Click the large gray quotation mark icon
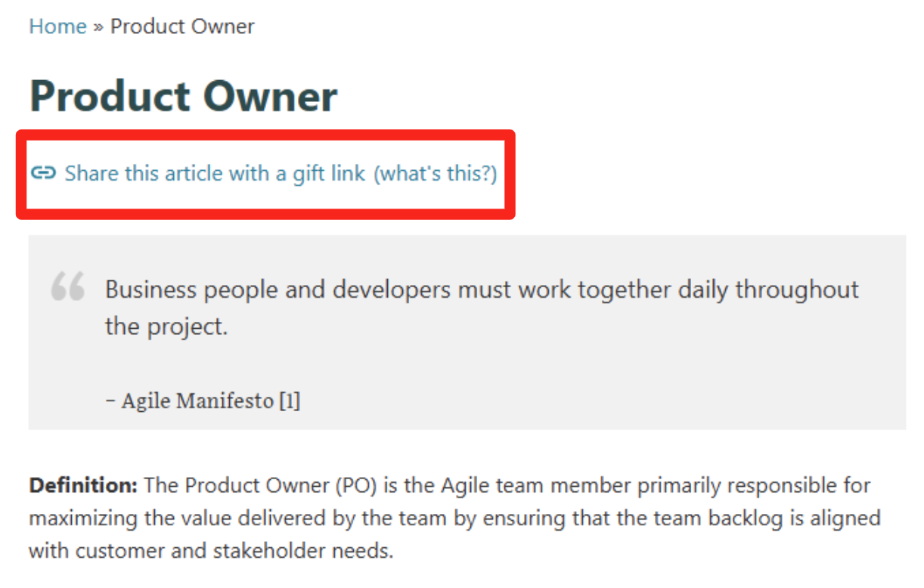 pos(68,287)
